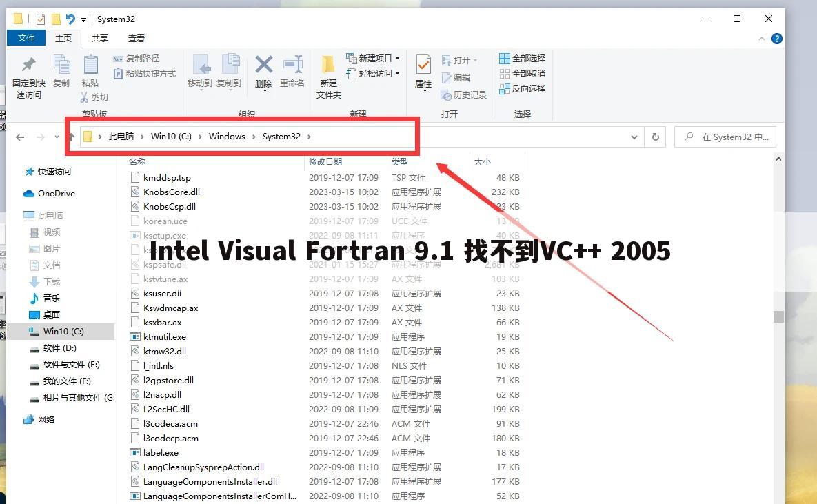The width and height of the screenshot is (817, 504).
Task: Open the blue Help question mark
Action: pos(777,39)
